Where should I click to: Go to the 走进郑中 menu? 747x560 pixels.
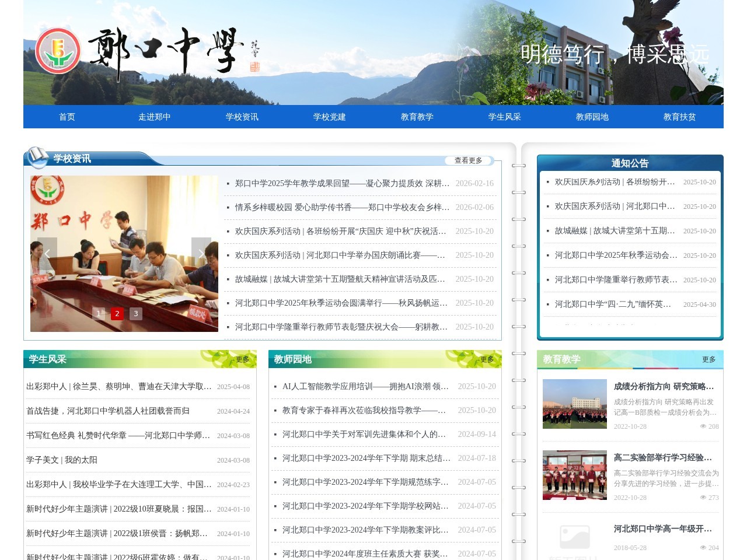[x=155, y=117]
